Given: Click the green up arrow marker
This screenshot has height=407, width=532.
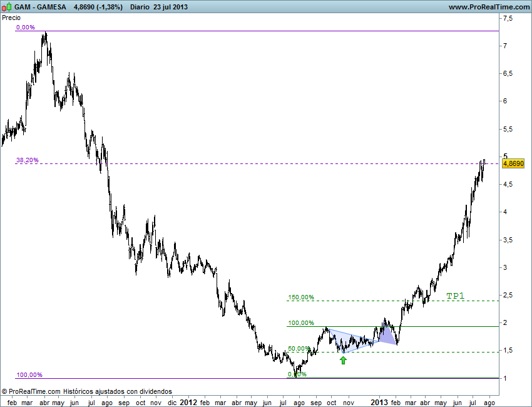Looking at the screenshot, I should tap(344, 360).
